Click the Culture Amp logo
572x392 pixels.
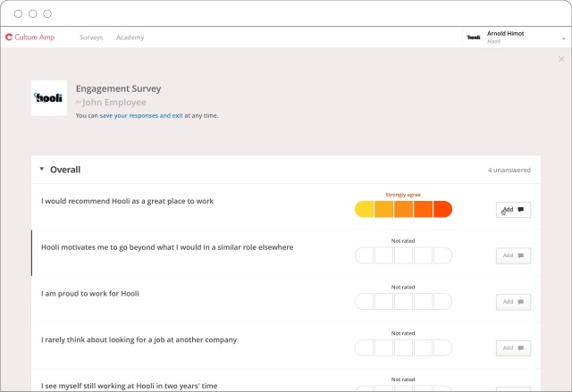tap(29, 38)
